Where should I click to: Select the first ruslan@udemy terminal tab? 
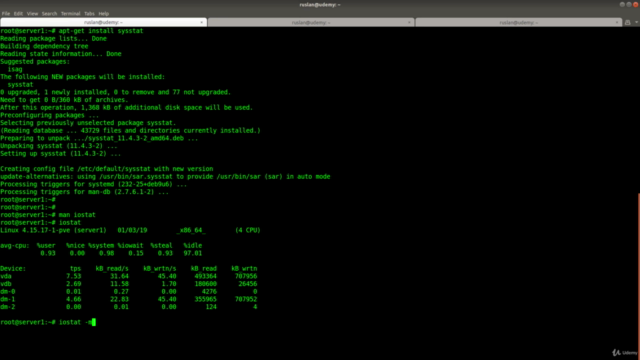(103, 22)
